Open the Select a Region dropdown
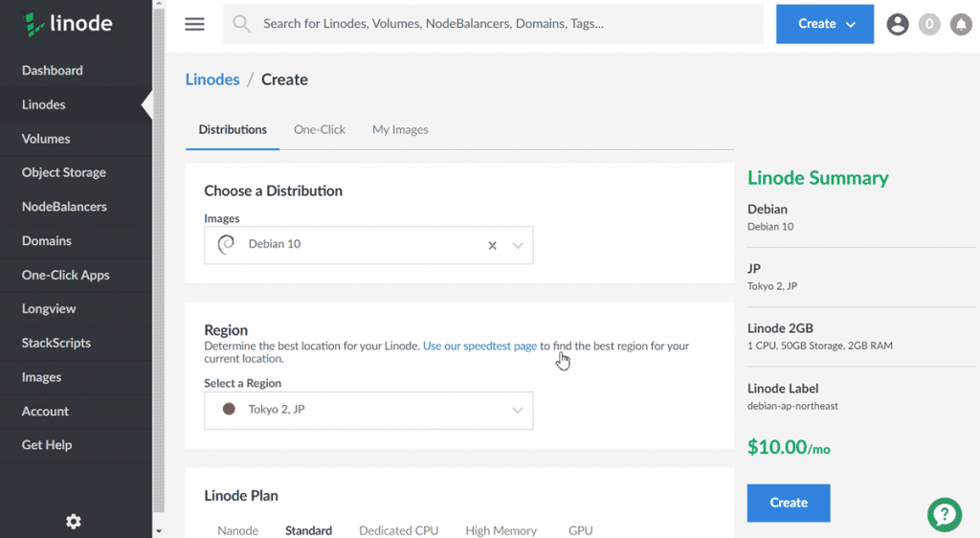This screenshot has width=980, height=538. click(368, 410)
